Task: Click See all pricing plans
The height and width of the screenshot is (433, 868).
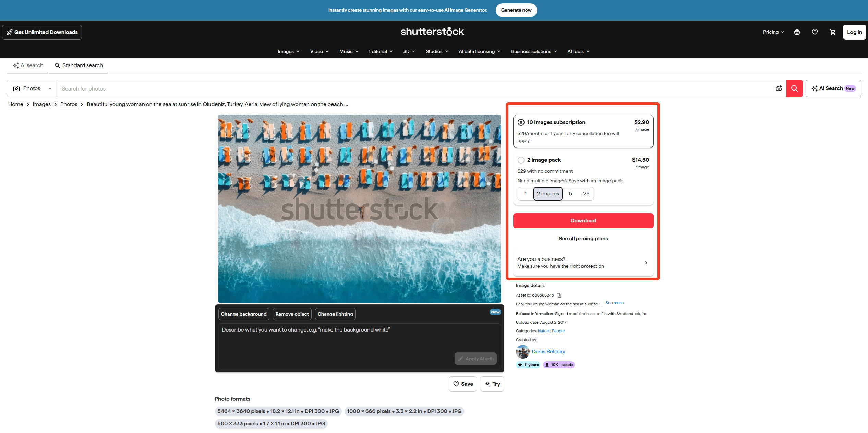Action: click(x=583, y=239)
